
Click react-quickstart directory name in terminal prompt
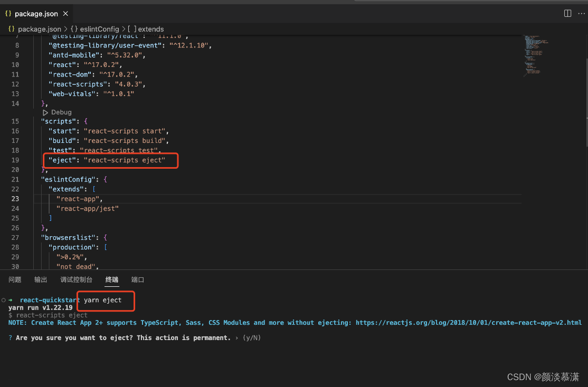(x=50, y=299)
